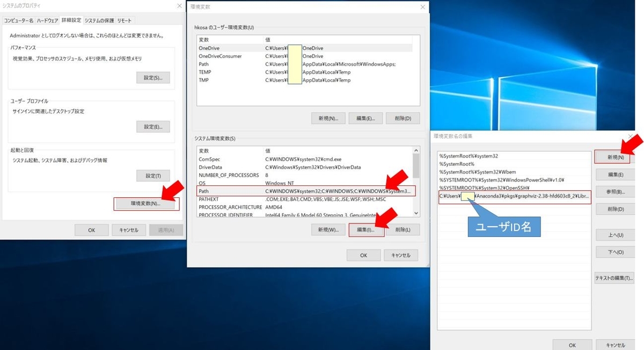Image resolution: width=644 pixels, height=350 pixels.
Task: Click 上へ(U) to move entry up
Action: 616,235
